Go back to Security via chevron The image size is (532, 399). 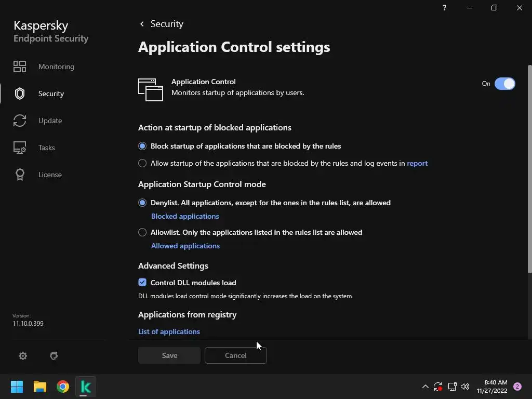[142, 24]
